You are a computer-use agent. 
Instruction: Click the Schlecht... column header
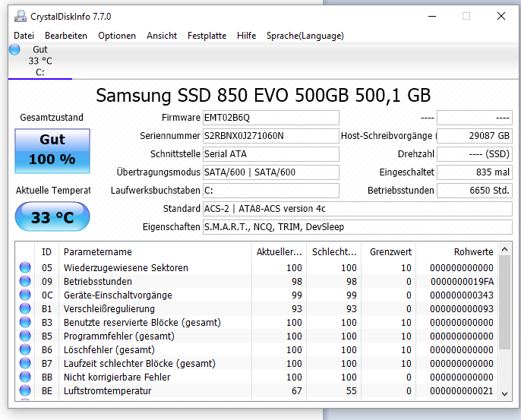334,252
